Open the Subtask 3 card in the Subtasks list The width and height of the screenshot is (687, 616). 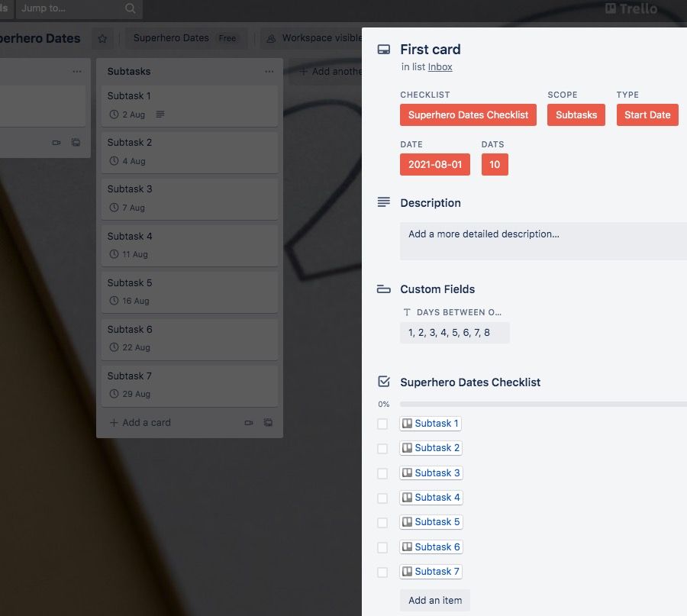tap(190, 199)
